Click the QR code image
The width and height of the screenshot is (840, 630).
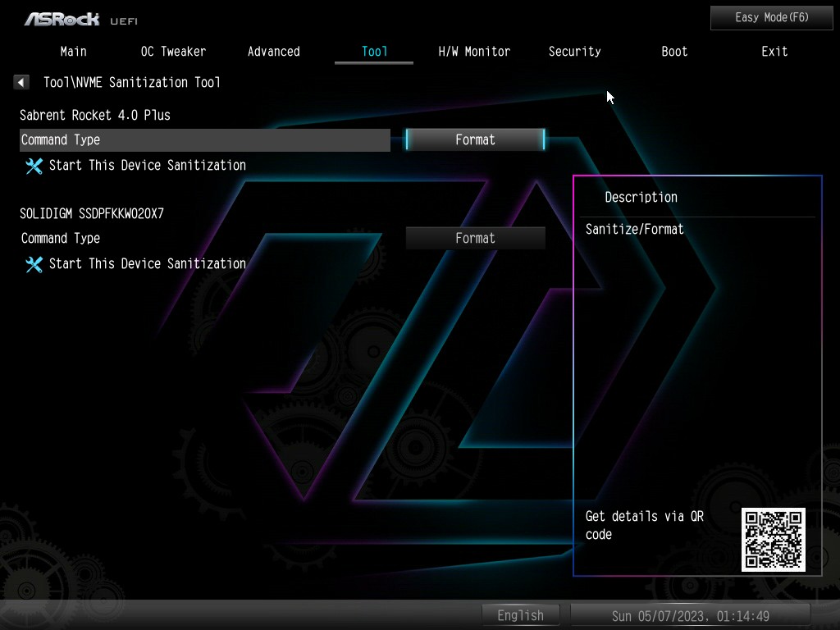[x=773, y=539]
